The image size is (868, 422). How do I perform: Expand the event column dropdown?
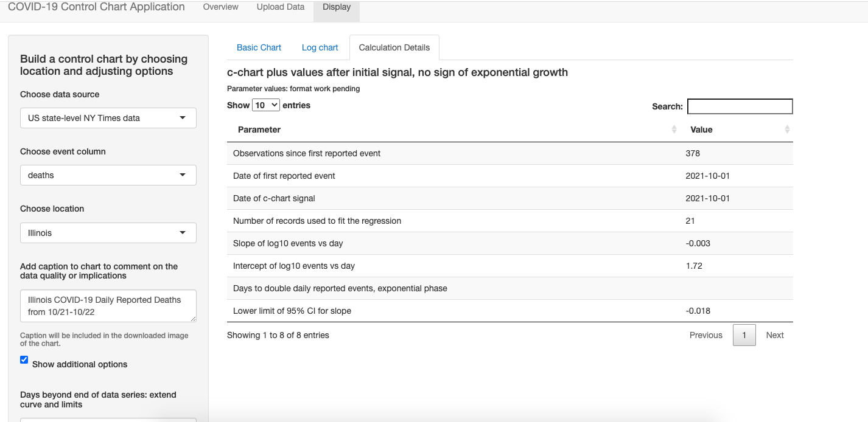click(108, 175)
